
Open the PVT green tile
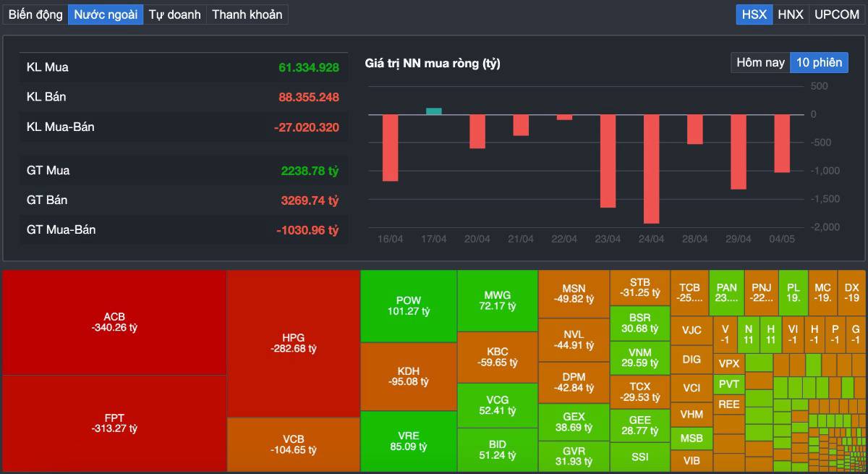click(729, 384)
